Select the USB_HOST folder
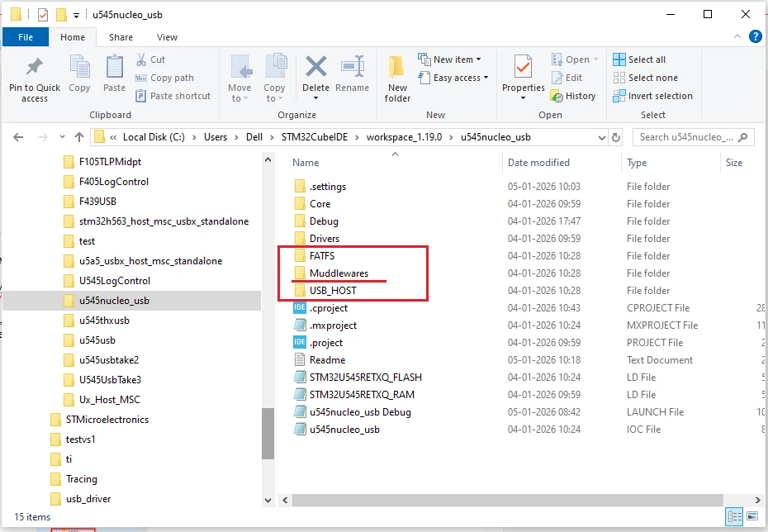This screenshot has width=768, height=532. pos(333,291)
